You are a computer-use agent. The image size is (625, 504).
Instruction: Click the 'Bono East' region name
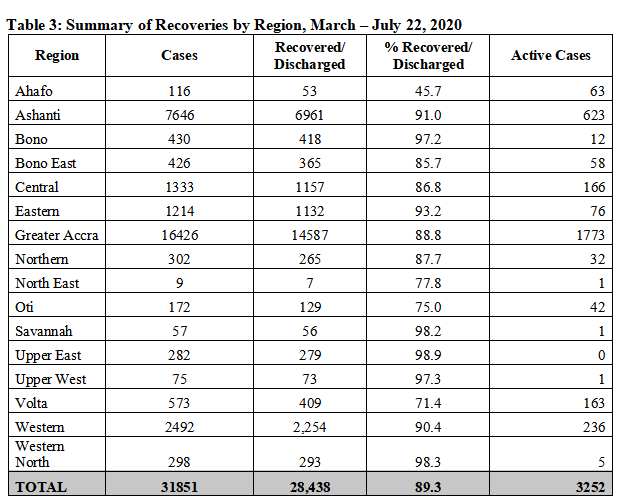pos(47,163)
